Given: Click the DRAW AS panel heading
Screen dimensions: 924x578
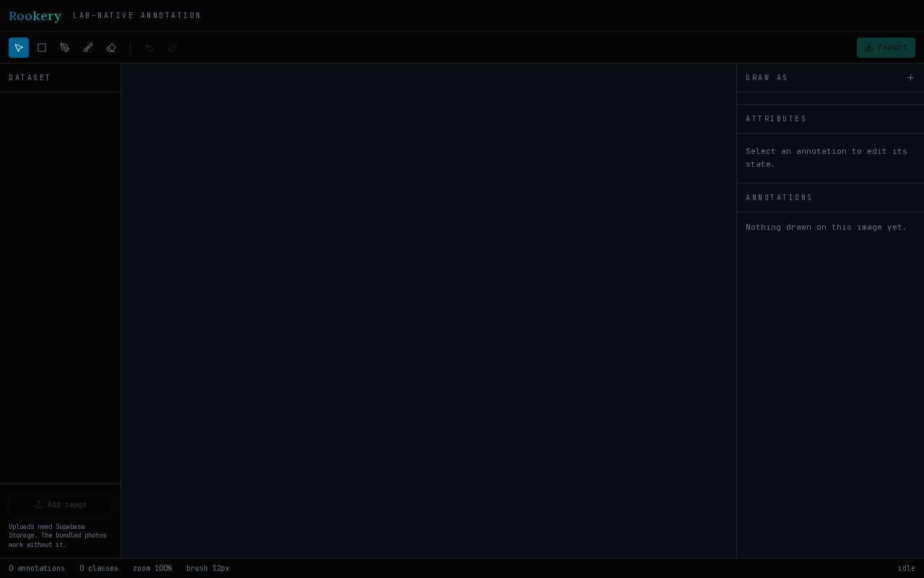Looking at the screenshot, I should click(767, 78).
